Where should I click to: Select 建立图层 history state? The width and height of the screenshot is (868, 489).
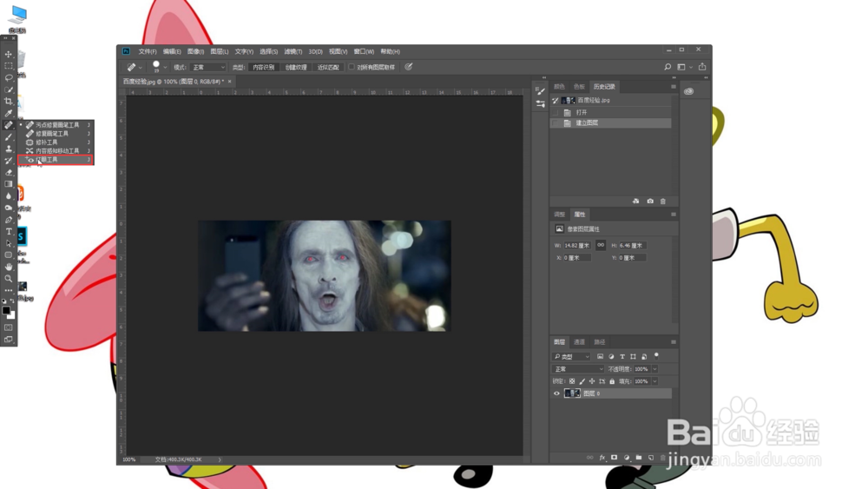611,123
